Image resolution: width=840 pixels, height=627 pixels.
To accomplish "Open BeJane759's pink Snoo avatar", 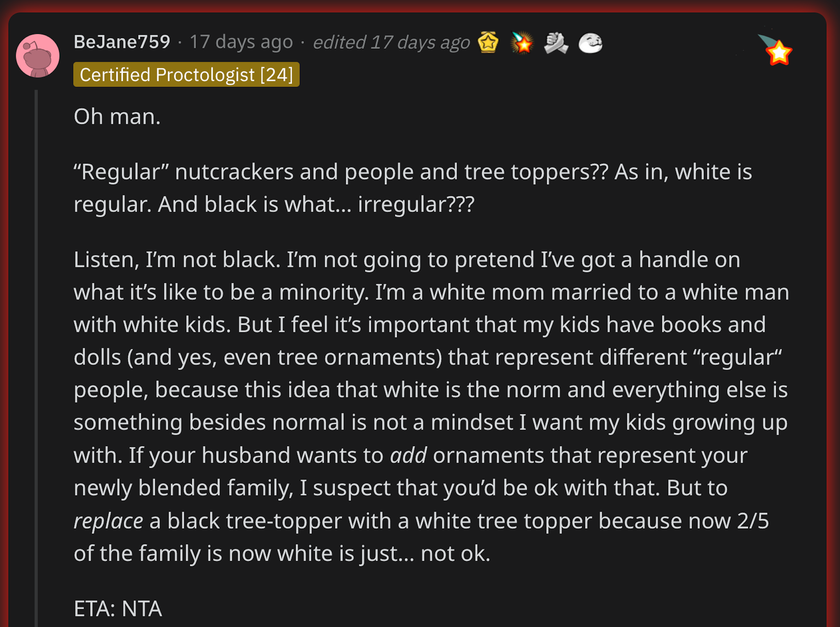I will [x=37, y=56].
